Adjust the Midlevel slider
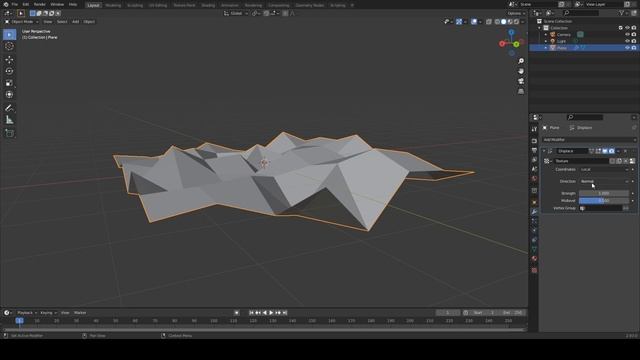Screen dimensions: 640x360 tap(604, 201)
